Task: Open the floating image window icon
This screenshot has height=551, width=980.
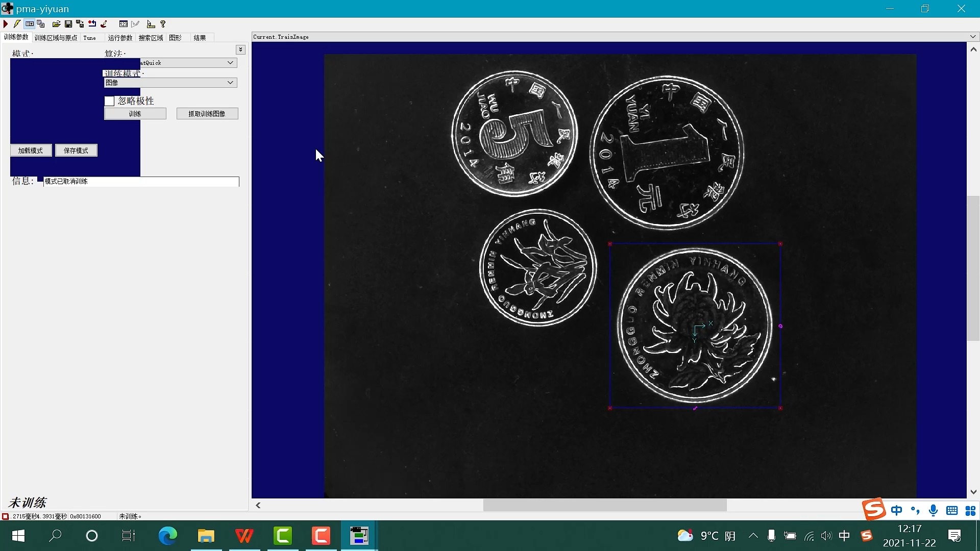Action: (x=41, y=24)
